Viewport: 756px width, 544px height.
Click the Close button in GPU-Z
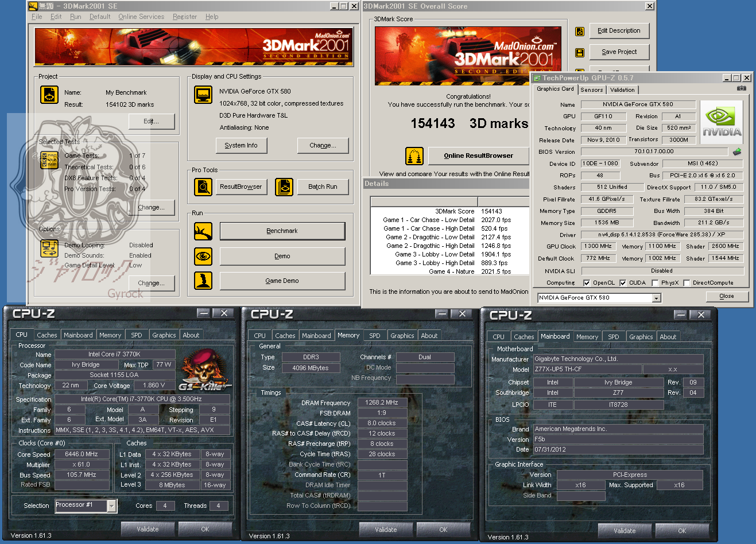point(727,297)
